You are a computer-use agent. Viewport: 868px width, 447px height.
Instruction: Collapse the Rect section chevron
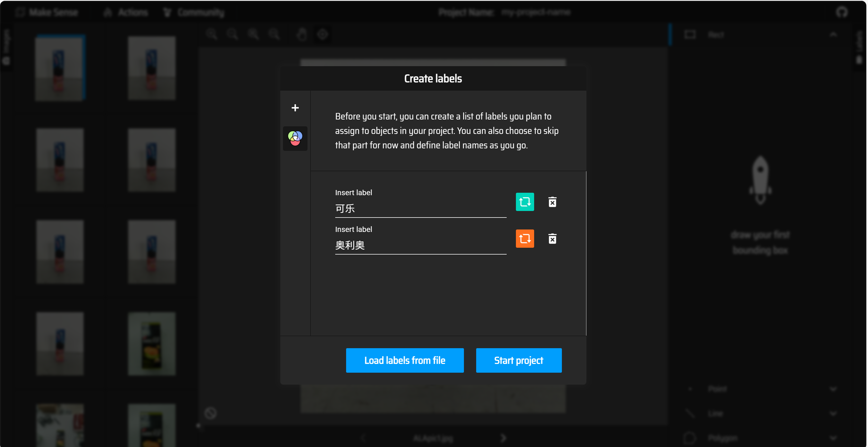click(x=833, y=34)
